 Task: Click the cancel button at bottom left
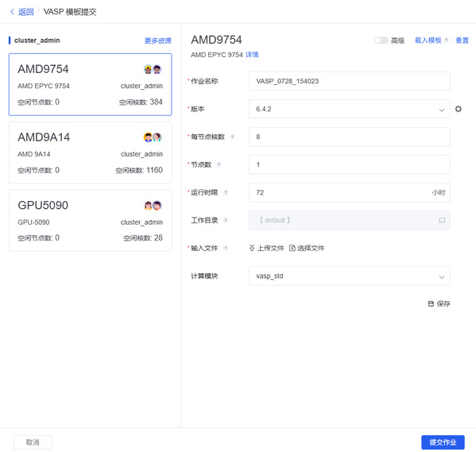click(x=33, y=442)
